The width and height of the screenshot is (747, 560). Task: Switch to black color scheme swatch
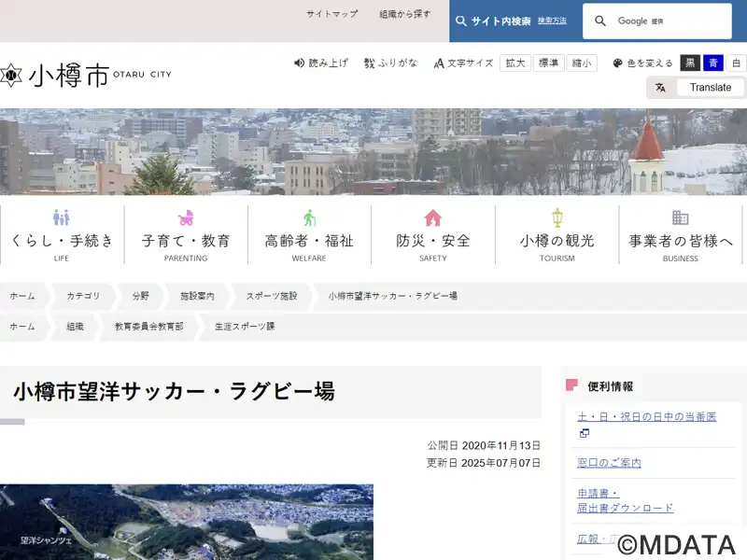(x=690, y=63)
